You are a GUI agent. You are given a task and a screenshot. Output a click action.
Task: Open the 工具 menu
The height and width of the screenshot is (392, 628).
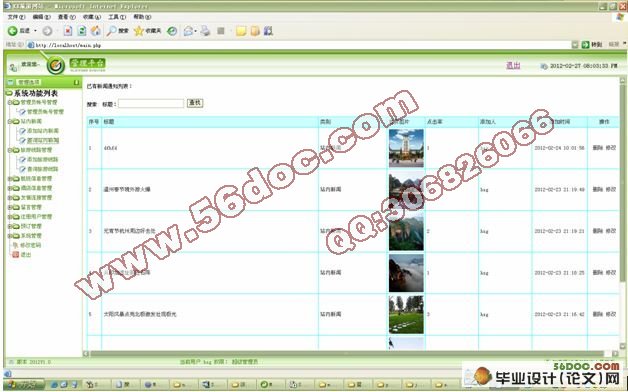pos(117,17)
